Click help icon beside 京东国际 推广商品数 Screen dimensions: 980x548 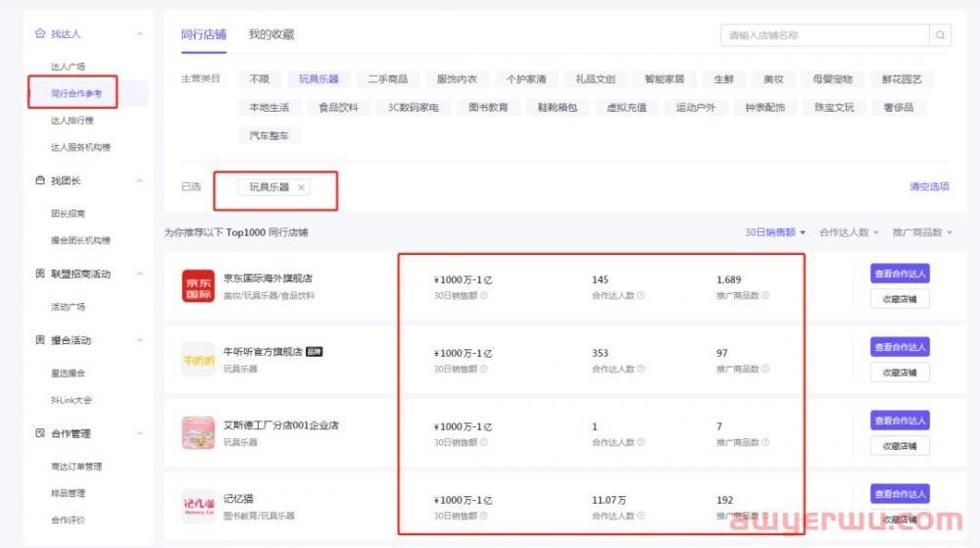coord(765,295)
